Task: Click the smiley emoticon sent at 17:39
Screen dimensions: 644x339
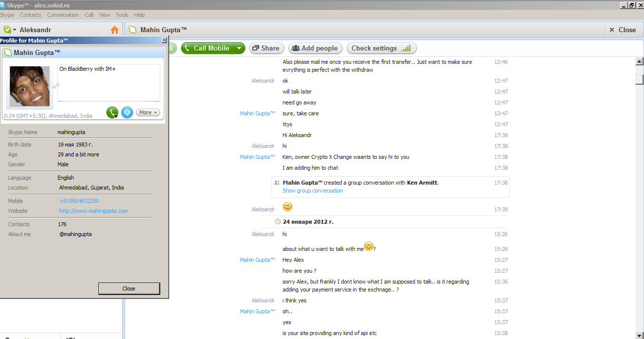Action: pyautogui.click(x=287, y=206)
